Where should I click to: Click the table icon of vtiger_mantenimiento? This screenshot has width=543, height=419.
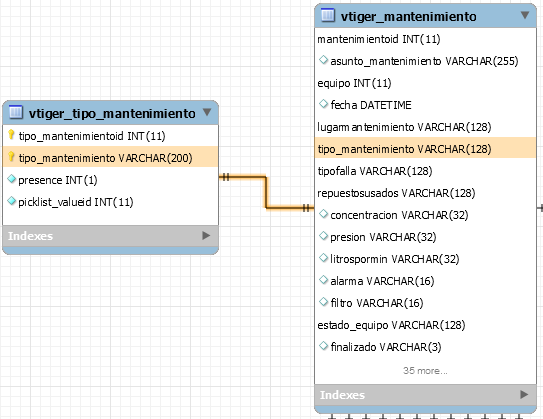tap(328, 15)
